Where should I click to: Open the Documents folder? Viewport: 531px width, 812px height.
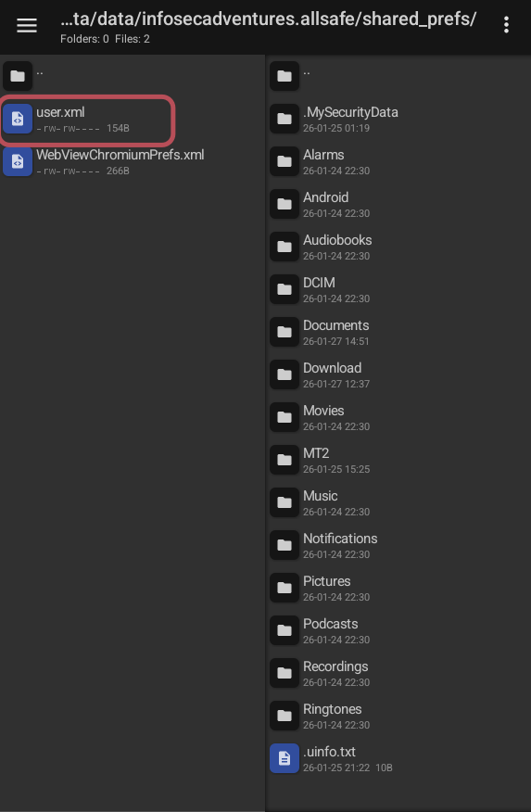click(x=399, y=332)
